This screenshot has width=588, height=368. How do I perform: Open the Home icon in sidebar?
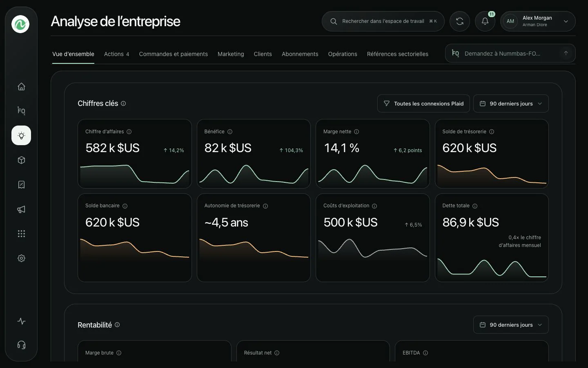tap(21, 87)
